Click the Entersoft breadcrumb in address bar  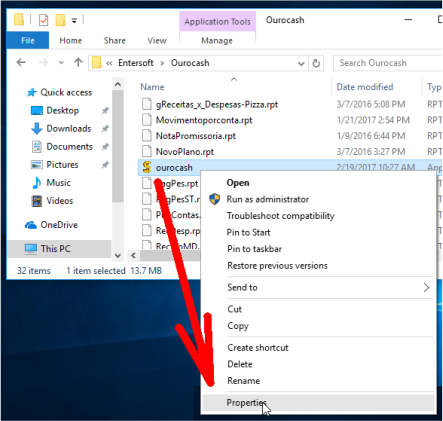(136, 63)
